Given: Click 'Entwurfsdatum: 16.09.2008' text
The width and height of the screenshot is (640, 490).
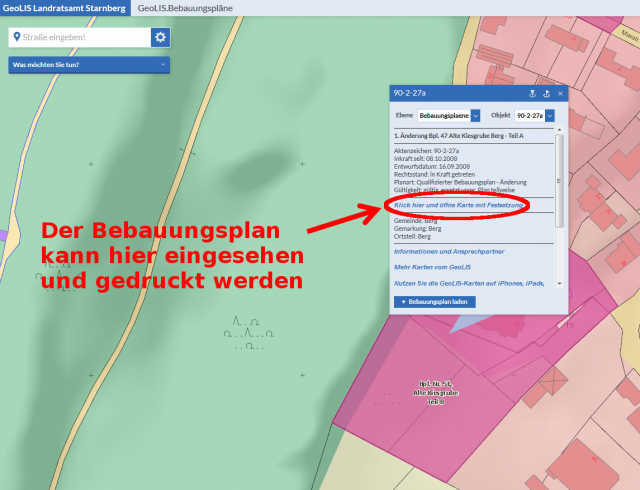Looking at the screenshot, I should [432, 166].
